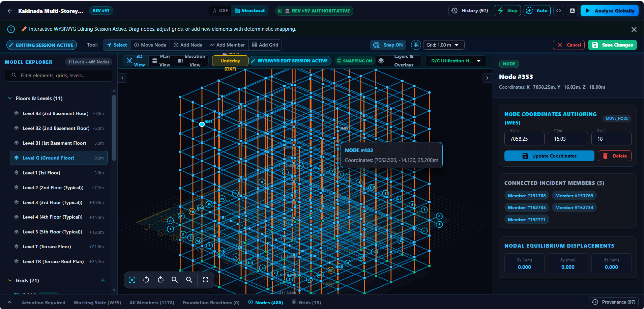
Task: Click the recenter view icon in the viewport controls
Action: pyautogui.click(x=132, y=280)
